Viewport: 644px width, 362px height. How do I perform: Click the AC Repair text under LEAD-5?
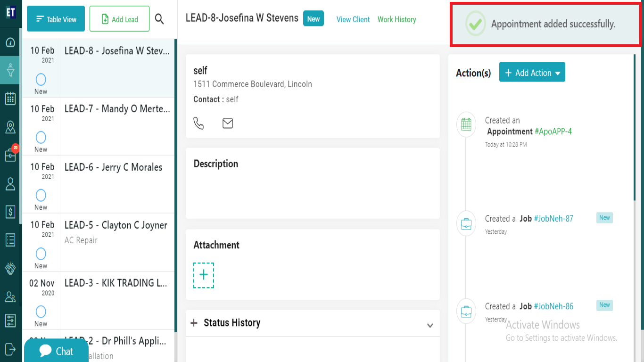coord(81,240)
